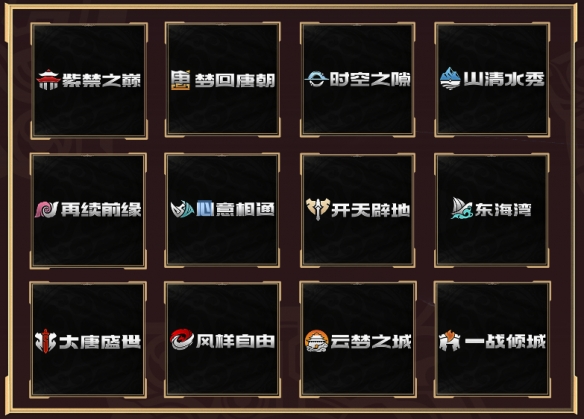584x419 pixels.
Task: Click the 开天辟地 text label
Action: (371, 210)
